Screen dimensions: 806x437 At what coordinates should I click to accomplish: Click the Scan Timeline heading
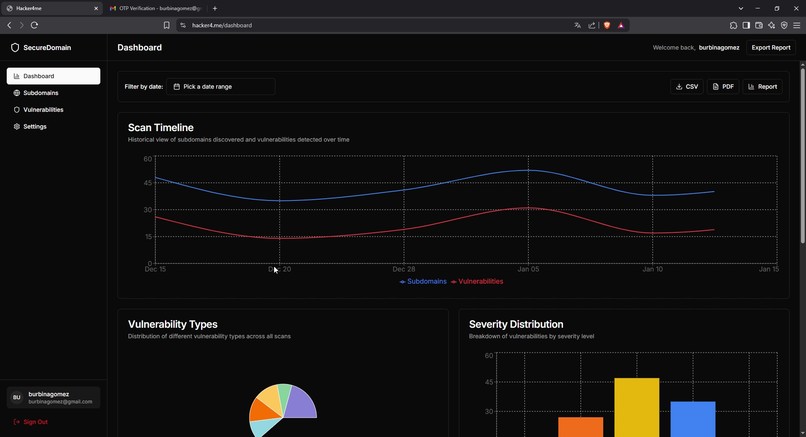coord(160,128)
